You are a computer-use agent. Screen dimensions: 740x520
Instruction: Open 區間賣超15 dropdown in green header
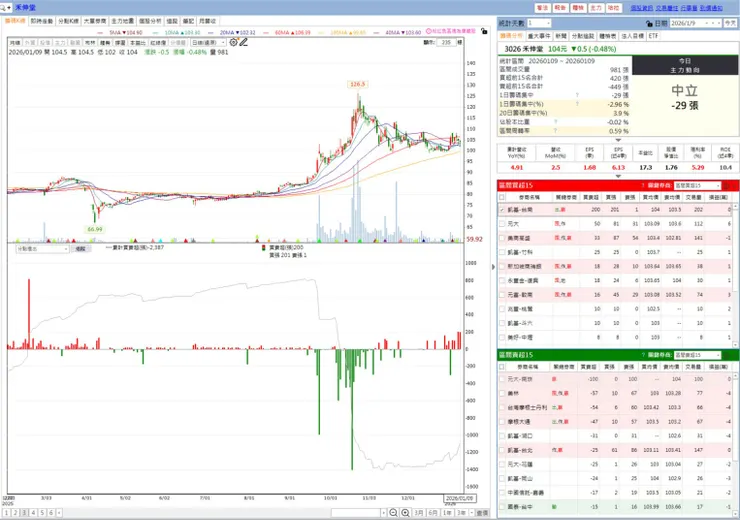(x=698, y=355)
